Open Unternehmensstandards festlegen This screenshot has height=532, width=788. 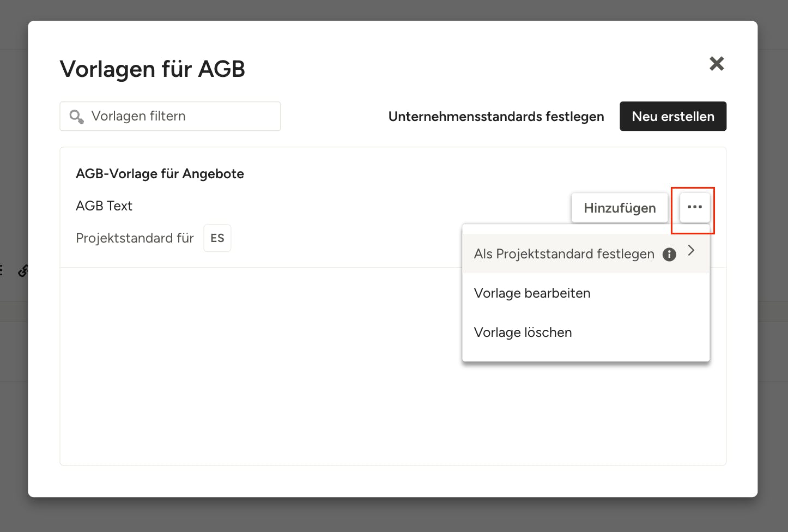[x=496, y=116]
